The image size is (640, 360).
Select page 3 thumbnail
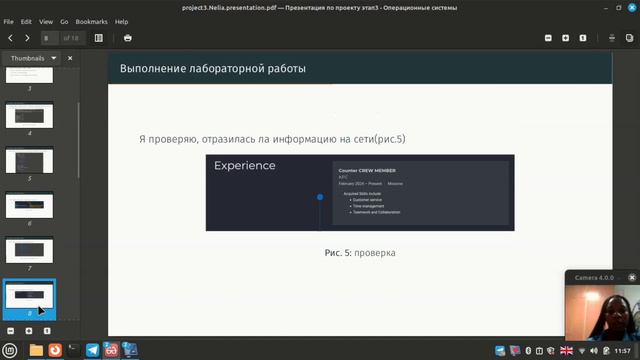point(29,76)
